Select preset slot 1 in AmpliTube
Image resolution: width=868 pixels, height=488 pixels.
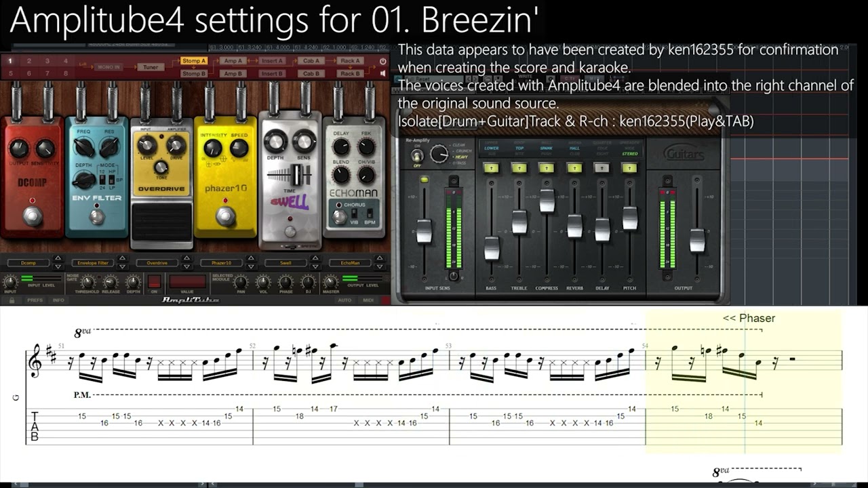coord(10,61)
